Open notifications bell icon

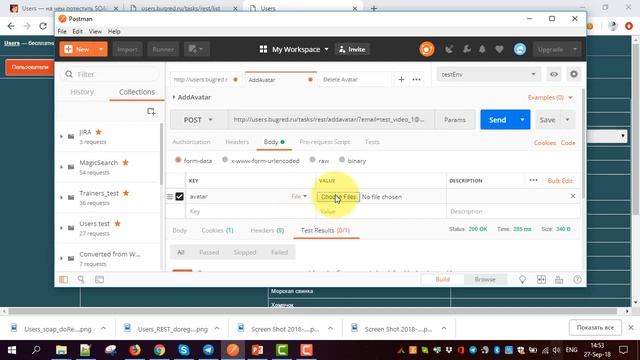(482, 49)
